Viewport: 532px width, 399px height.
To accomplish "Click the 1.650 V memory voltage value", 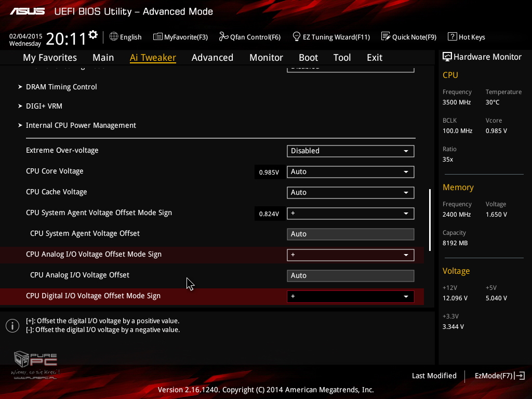I will click(x=496, y=215).
